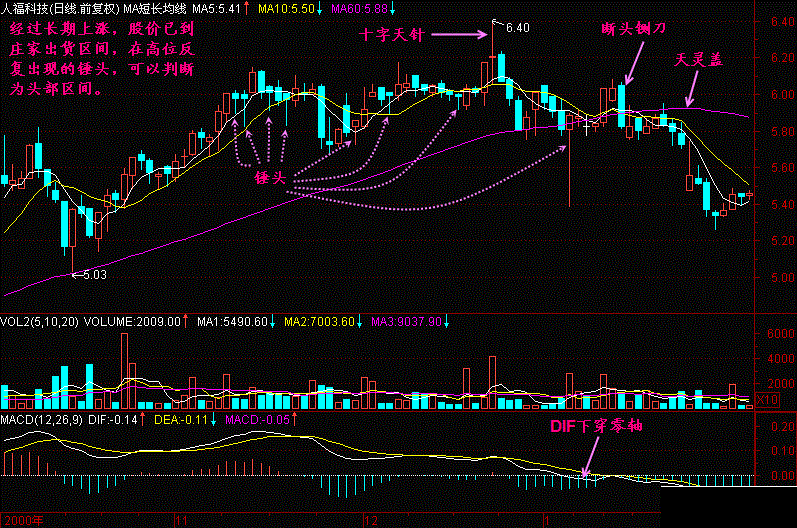Click the red up arrow beside MA5:5.41
The height and width of the screenshot is (528, 797).
tap(246, 8)
